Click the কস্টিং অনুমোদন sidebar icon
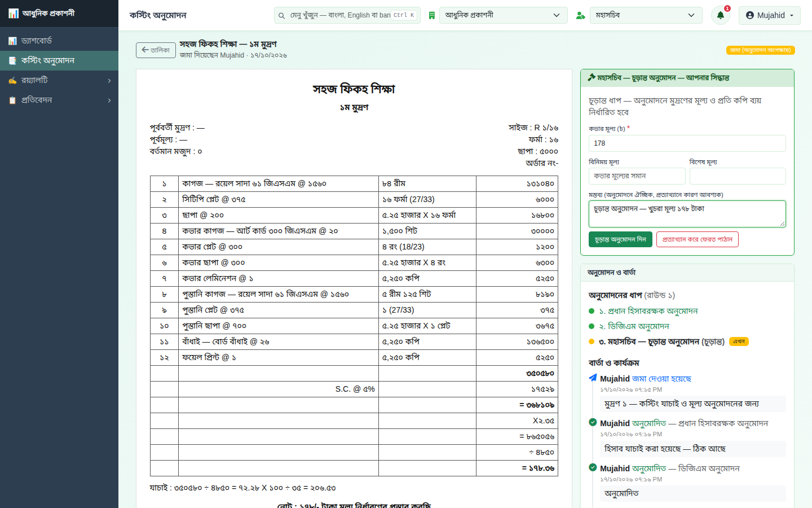Image resolution: width=812 pixels, height=508 pixels. click(12, 61)
